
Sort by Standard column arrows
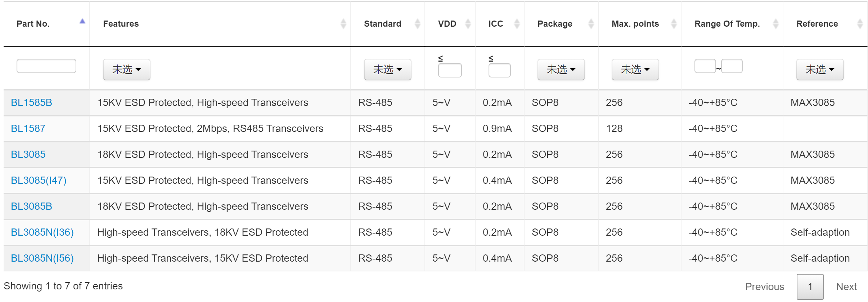point(418,24)
